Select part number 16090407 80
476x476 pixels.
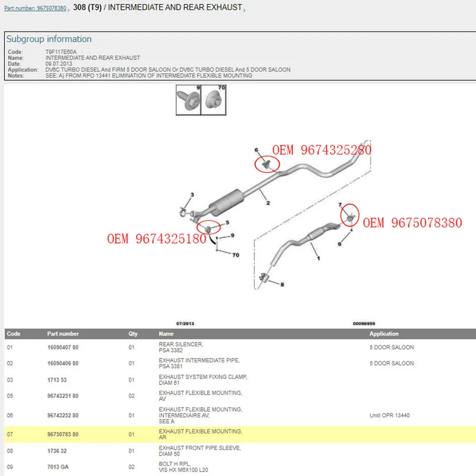63,347
